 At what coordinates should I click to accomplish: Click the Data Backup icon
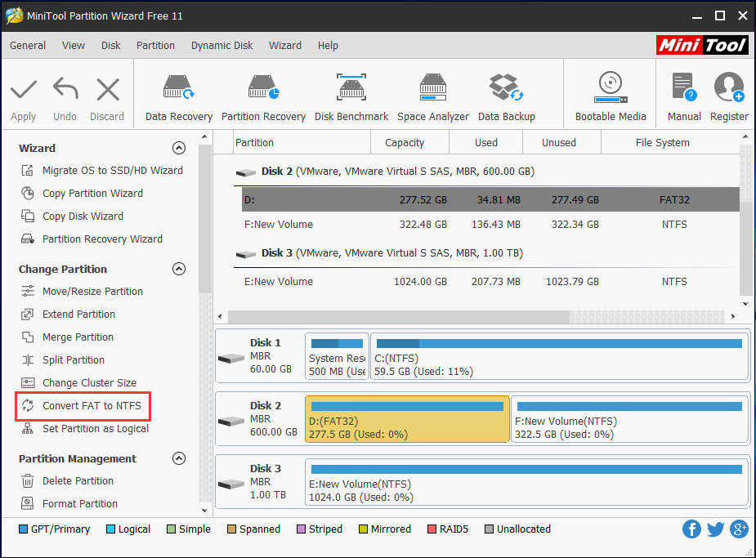coord(506,97)
